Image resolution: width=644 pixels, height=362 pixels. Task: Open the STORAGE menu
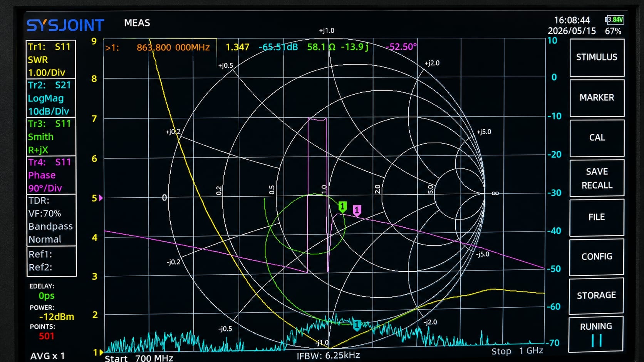pos(596,295)
